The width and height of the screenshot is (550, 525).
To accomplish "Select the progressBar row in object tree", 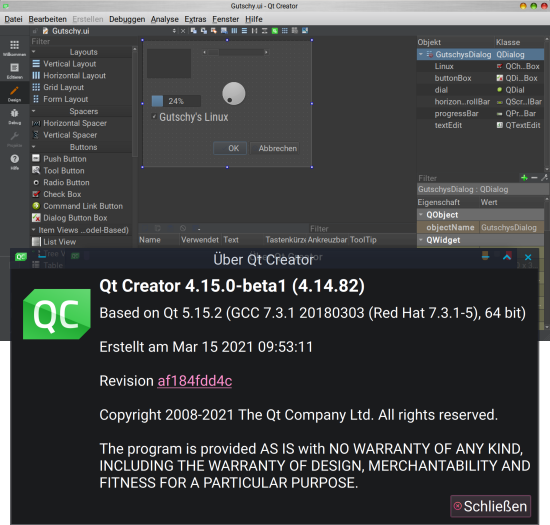I will (x=480, y=113).
